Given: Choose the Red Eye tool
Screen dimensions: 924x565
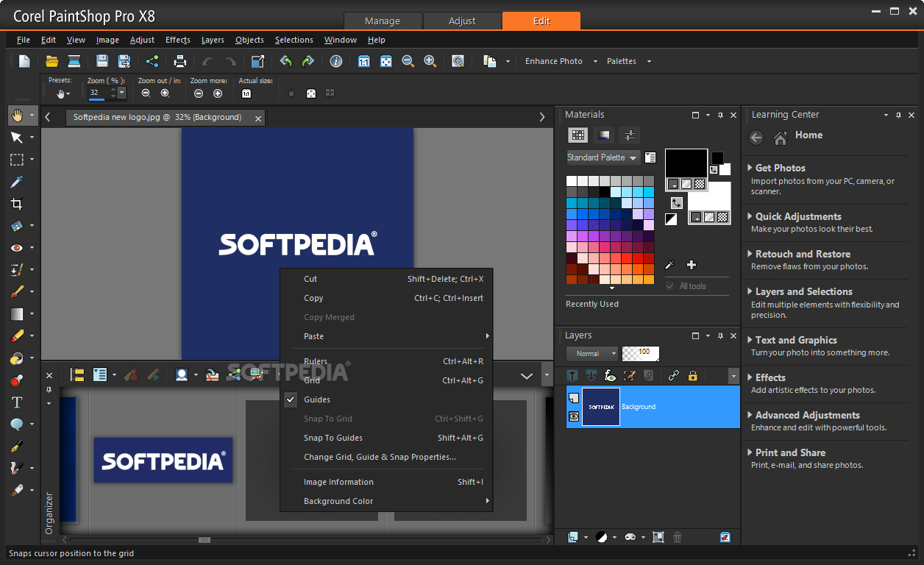Looking at the screenshot, I should pyautogui.click(x=16, y=248).
